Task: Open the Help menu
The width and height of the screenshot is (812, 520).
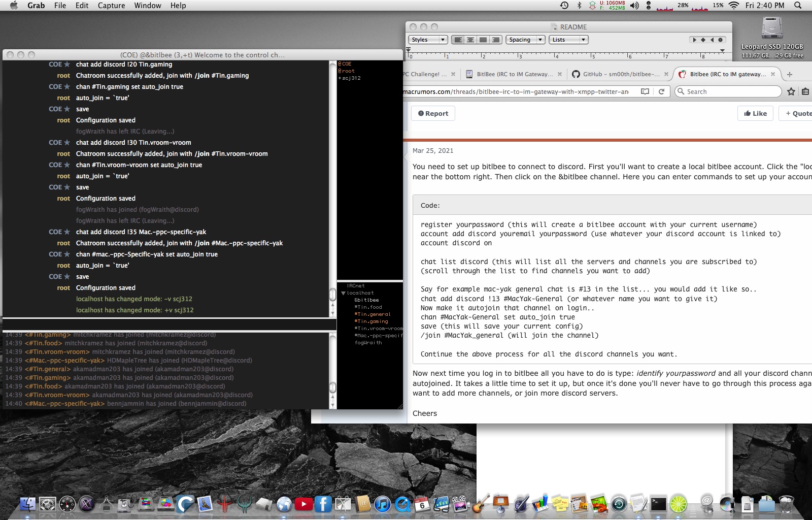Action: pyautogui.click(x=178, y=6)
